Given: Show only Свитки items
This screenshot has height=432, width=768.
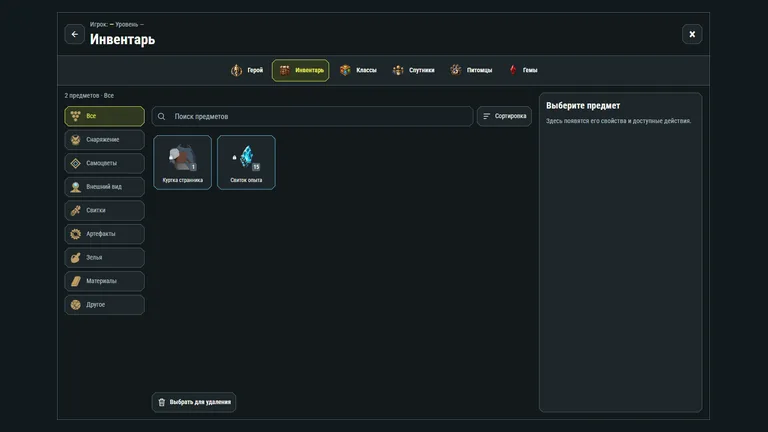Looking at the screenshot, I should [x=104, y=210].
